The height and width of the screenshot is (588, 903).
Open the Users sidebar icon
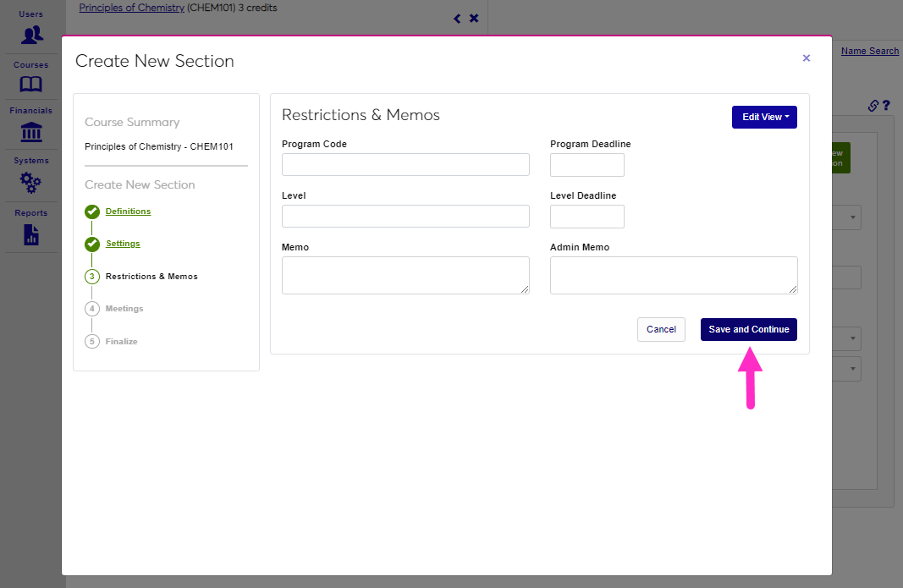(31, 35)
